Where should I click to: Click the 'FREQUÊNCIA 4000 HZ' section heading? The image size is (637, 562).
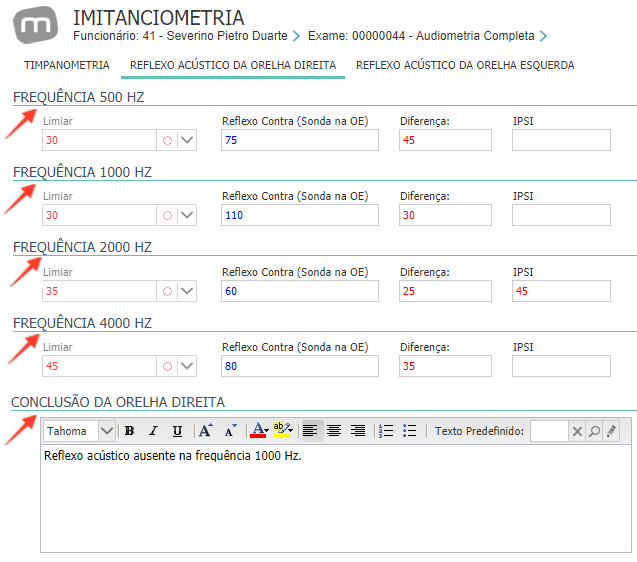82,323
